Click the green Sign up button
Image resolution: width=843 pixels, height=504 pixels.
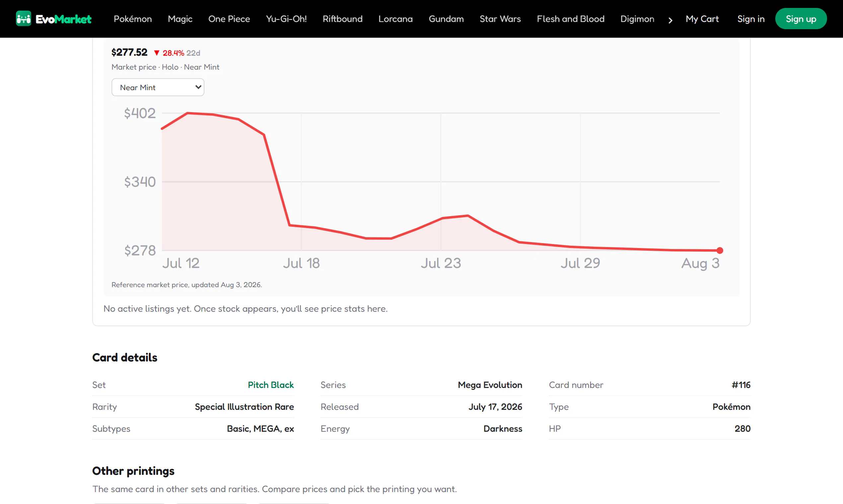click(x=801, y=19)
